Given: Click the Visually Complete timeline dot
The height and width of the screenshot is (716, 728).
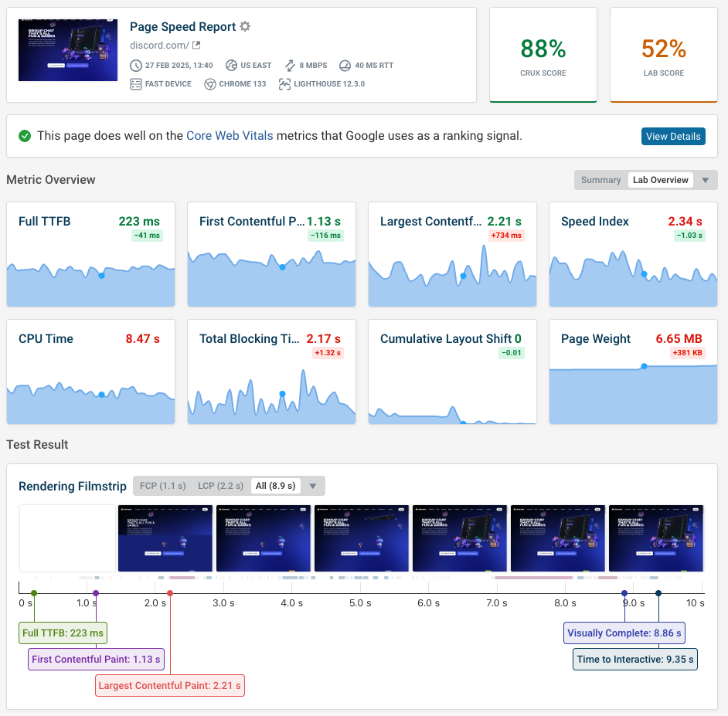Looking at the screenshot, I should click(624, 593).
